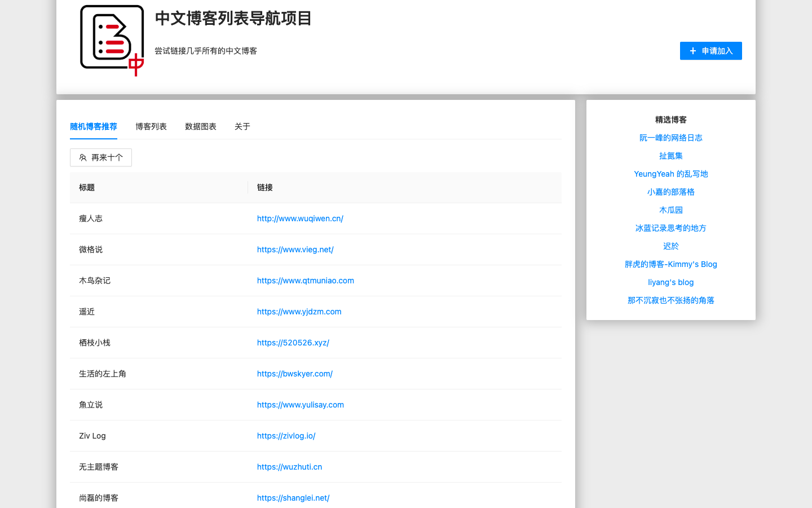Open 阮一峰的网络日志 featured blog

[670, 138]
